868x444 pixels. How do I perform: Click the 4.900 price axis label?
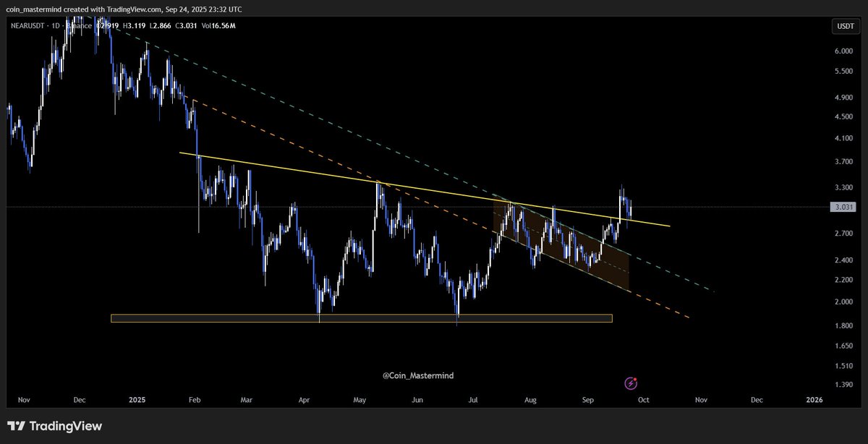pos(844,98)
